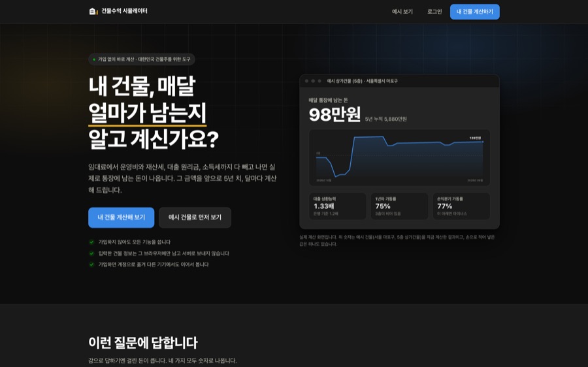Click the underlined headline '얼마가 남는지'

(148, 113)
